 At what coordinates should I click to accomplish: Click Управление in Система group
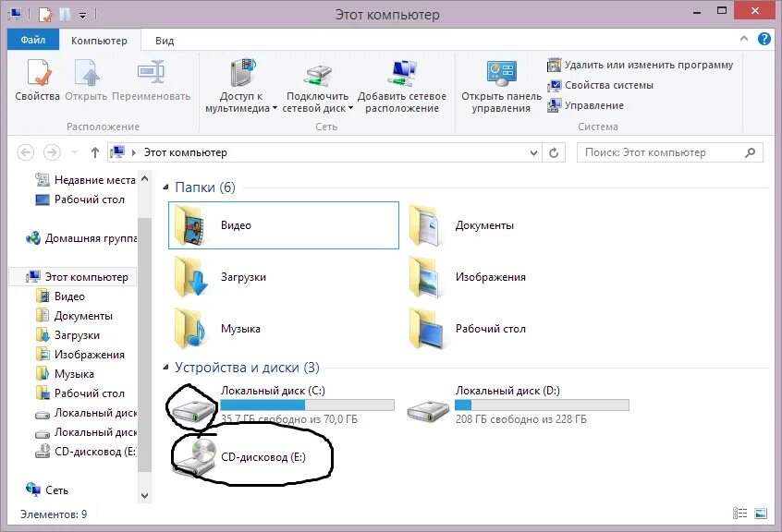(585, 105)
